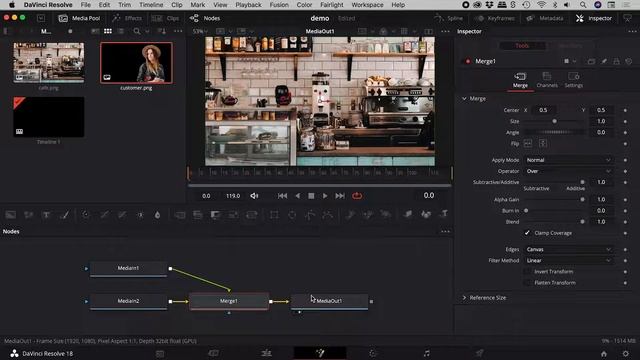Expand the Reference Size section
Screen dimensions: 640x360
pyautogui.click(x=464, y=298)
